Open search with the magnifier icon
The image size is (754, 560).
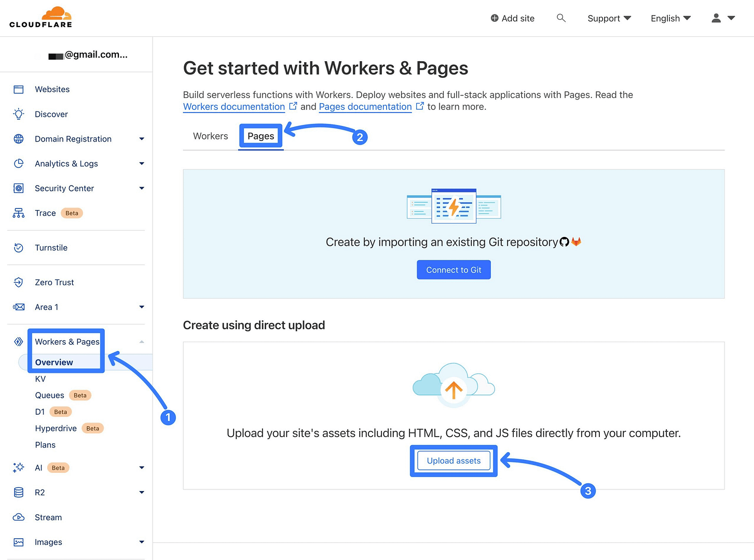point(561,18)
